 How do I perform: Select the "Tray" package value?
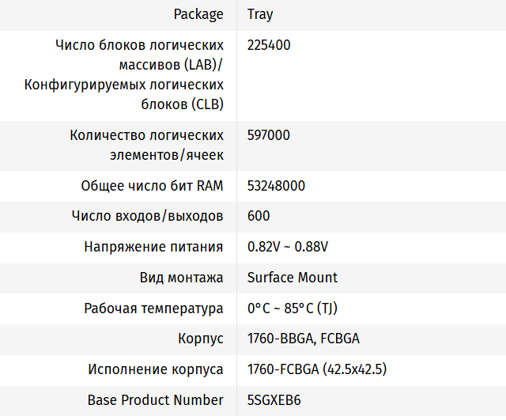260,14
